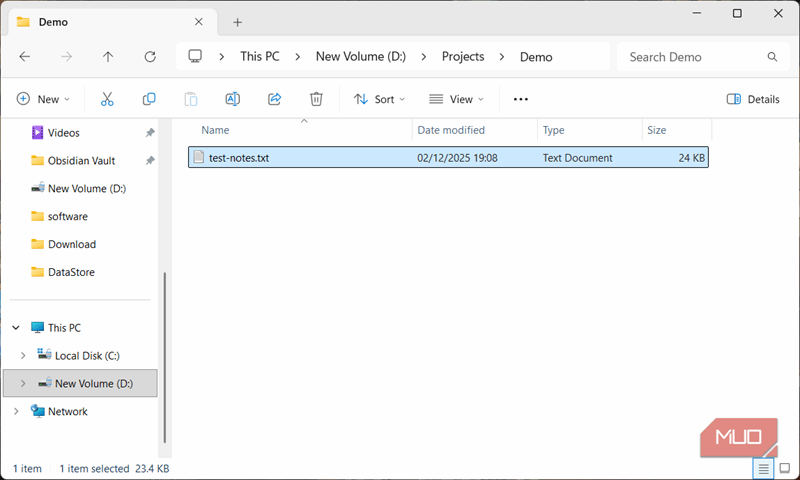Viewport: 800px width, 480px height.
Task: Open the Sort dropdown menu
Action: tap(380, 99)
